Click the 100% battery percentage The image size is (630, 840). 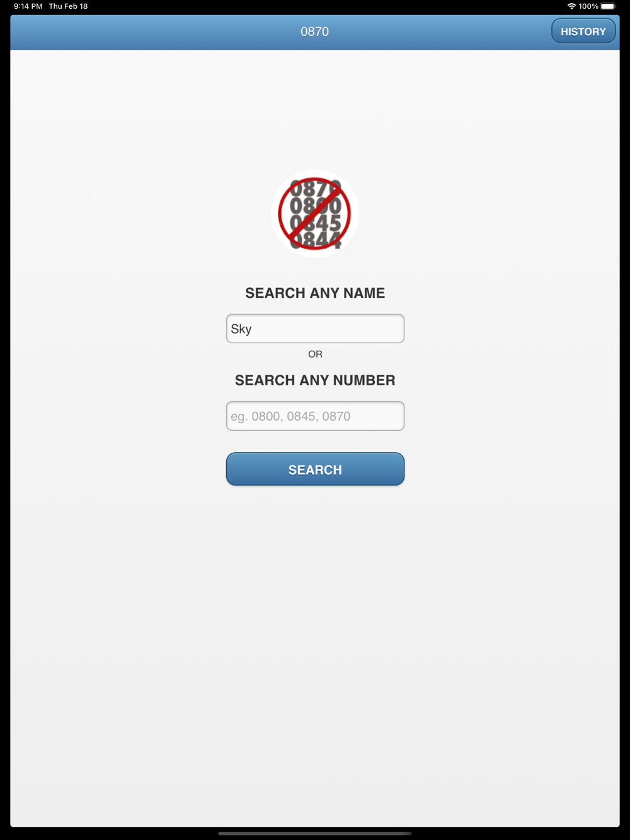tap(588, 6)
